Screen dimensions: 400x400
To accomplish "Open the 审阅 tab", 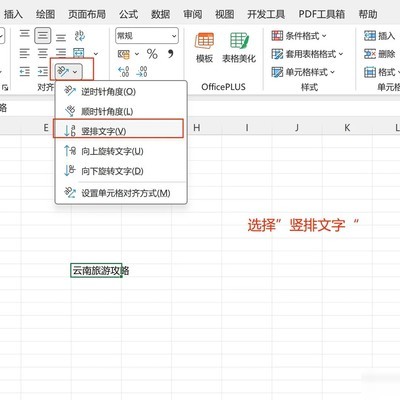I will tap(192, 14).
